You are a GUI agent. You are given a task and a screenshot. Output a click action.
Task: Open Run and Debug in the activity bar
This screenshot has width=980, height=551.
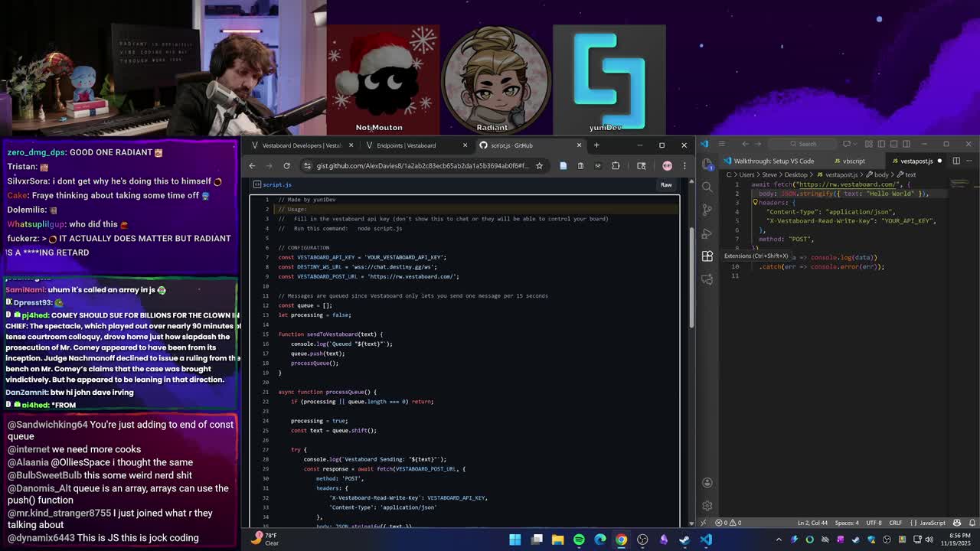pos(707,233)
